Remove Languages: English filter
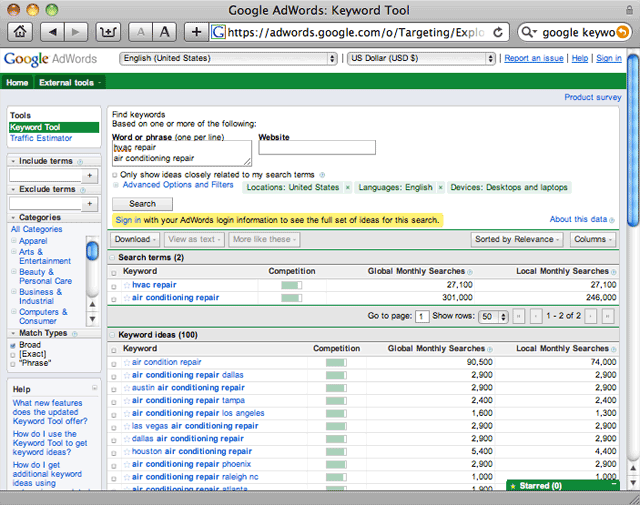640x505 pixels. (440, 187)
